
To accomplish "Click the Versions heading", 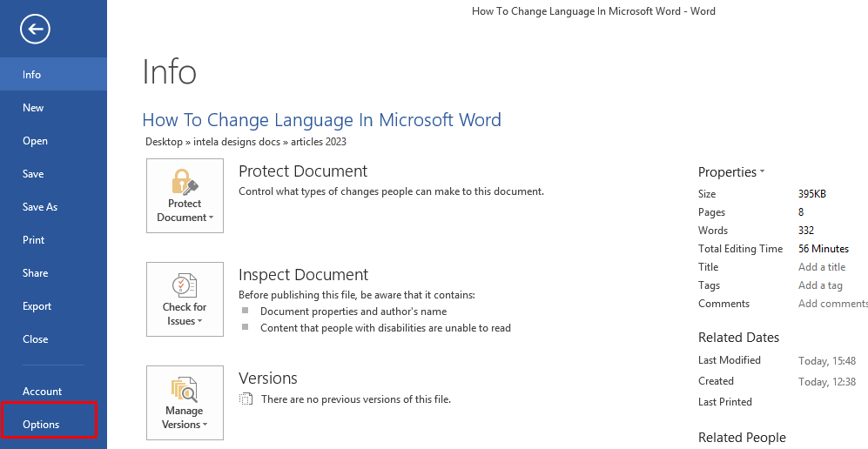I will [x=268, y=379].
